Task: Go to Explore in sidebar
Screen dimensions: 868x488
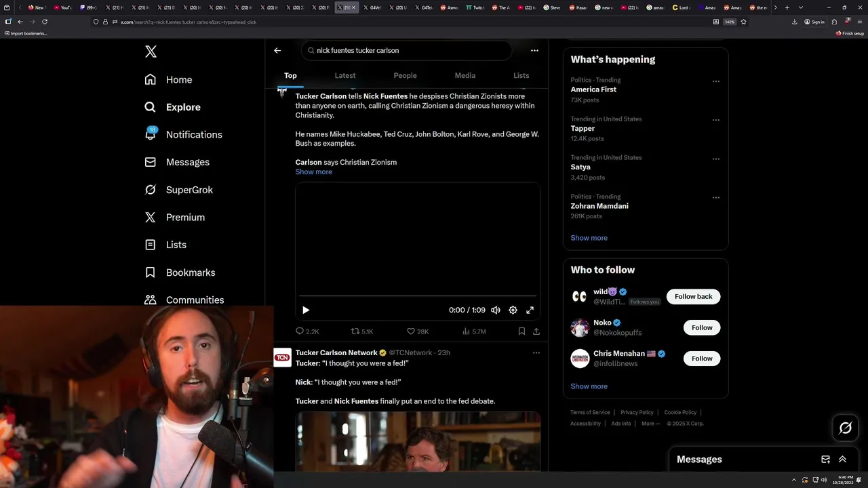Action: click(x=172, y=107)
